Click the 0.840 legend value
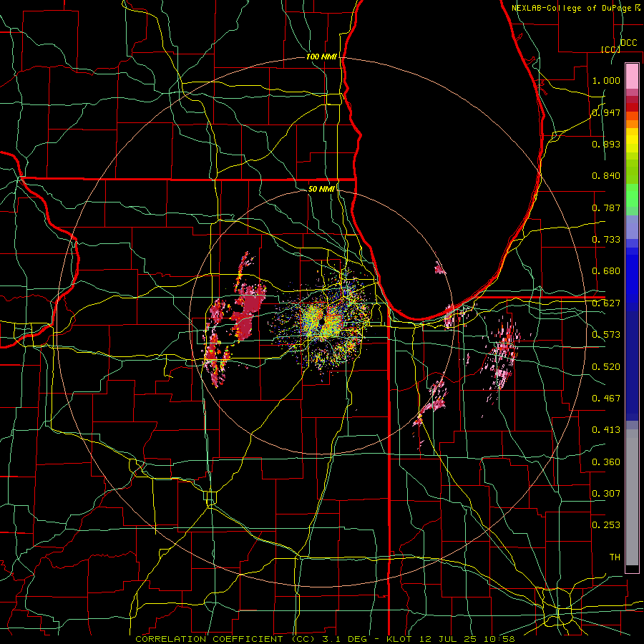644x644 pixels. (x=606, y=176)
